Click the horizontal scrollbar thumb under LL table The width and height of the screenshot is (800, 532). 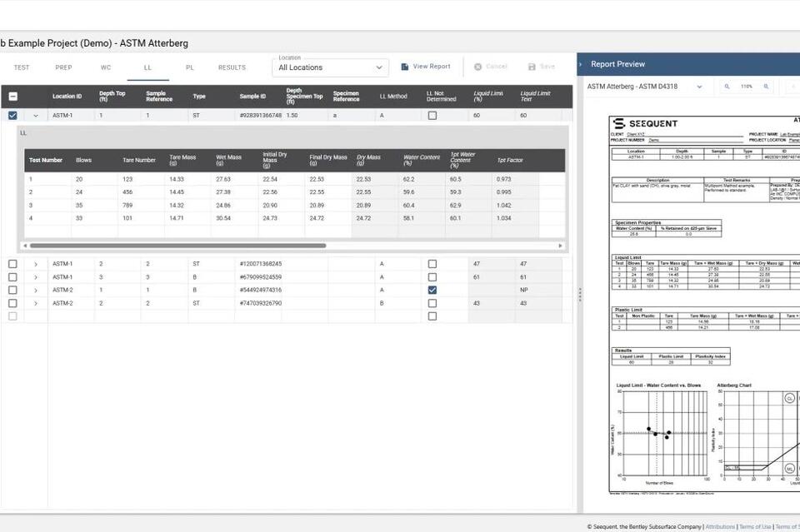[177, 246]
